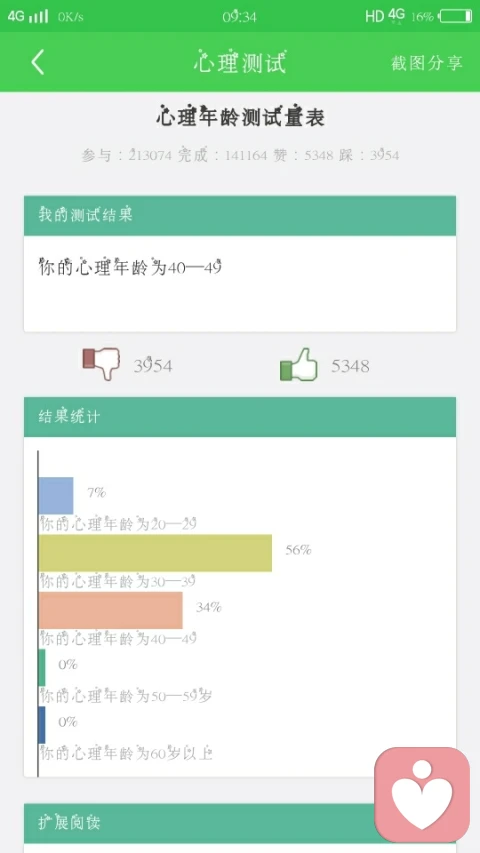Click the orange 34% bar

coord(110,610)
